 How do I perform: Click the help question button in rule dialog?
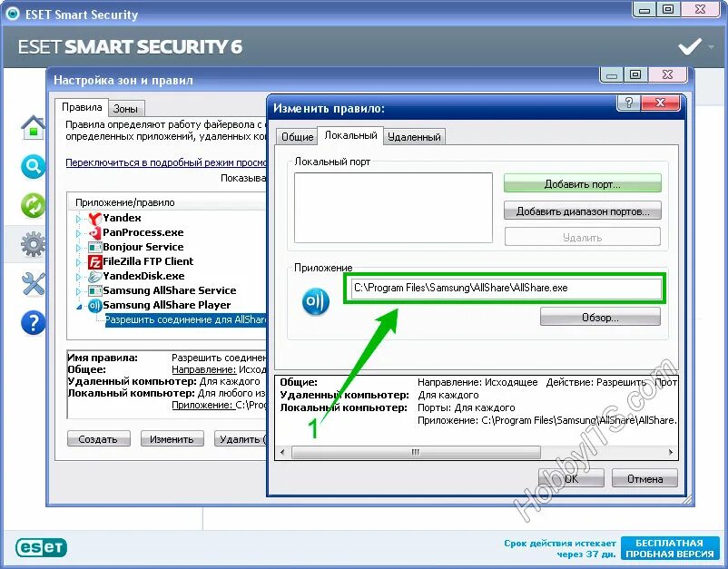coord(628,103)
